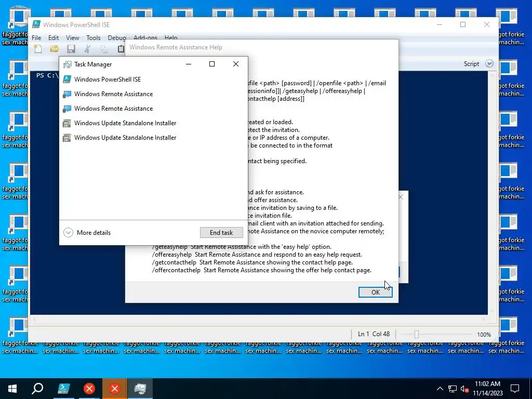Open the taskbar clock showing 11:02 AM
Image resolution: width=532 pixels, height=399 pixels.
pyautogui.click(x=487, y=389)
